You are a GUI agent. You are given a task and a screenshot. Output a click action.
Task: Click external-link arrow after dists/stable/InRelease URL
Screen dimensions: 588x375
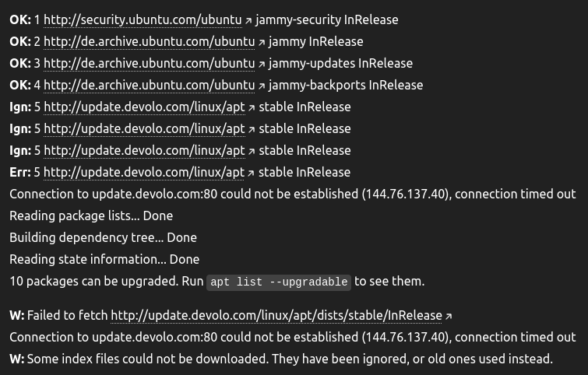448,316
